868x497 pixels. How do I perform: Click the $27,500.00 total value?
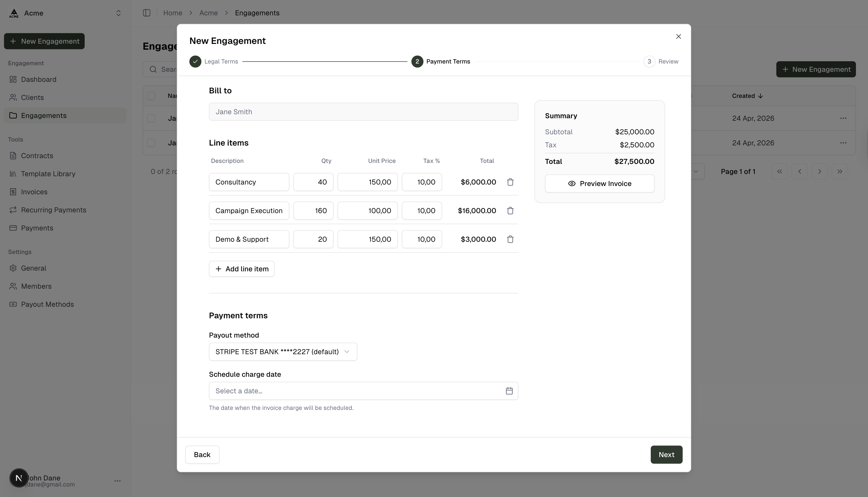click(634, 161)
